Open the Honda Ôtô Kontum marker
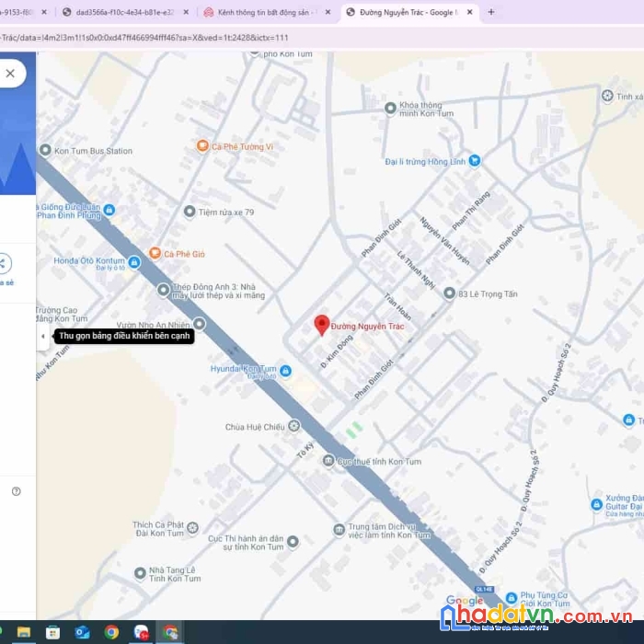 (x=134, y=261)
